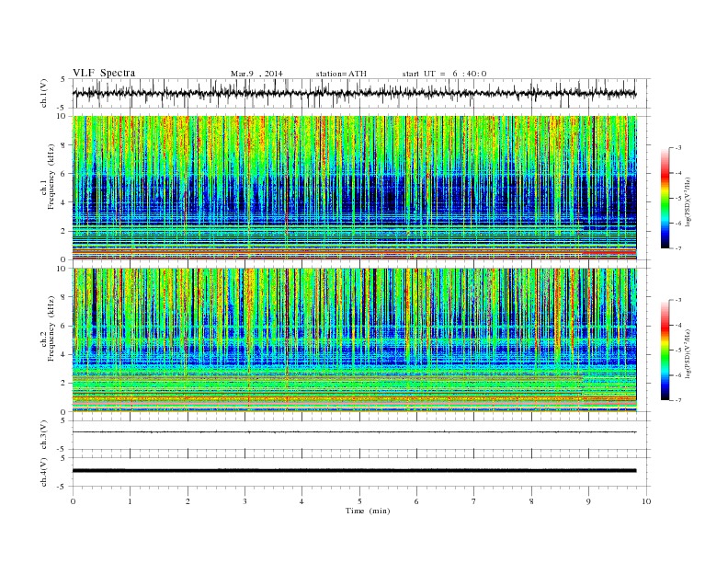Image resolution: width=728 pixels, height=563 pixels.
Task: Click the time axis tick label "10"
Action: [x=646, y=501]
